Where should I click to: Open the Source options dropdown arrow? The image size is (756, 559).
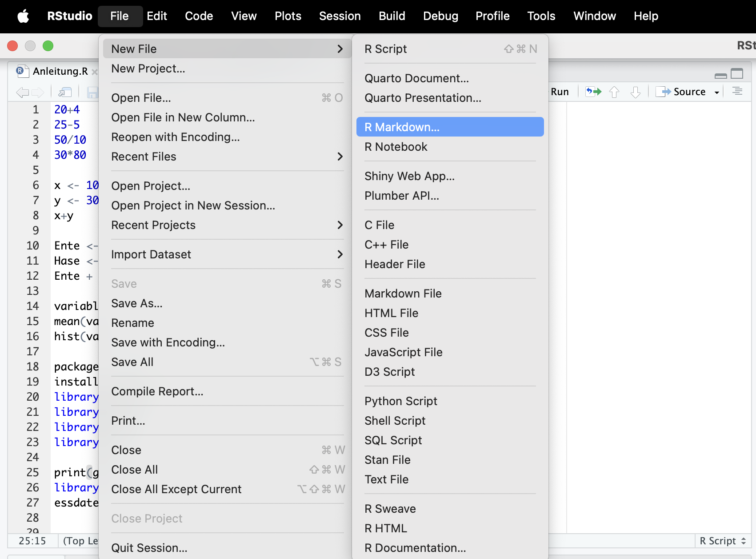(717, 92)
